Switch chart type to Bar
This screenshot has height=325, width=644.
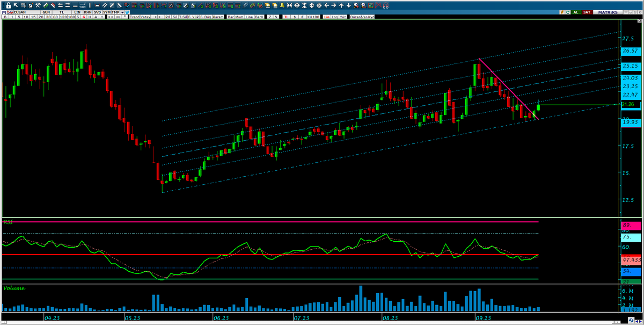[231, 17]
